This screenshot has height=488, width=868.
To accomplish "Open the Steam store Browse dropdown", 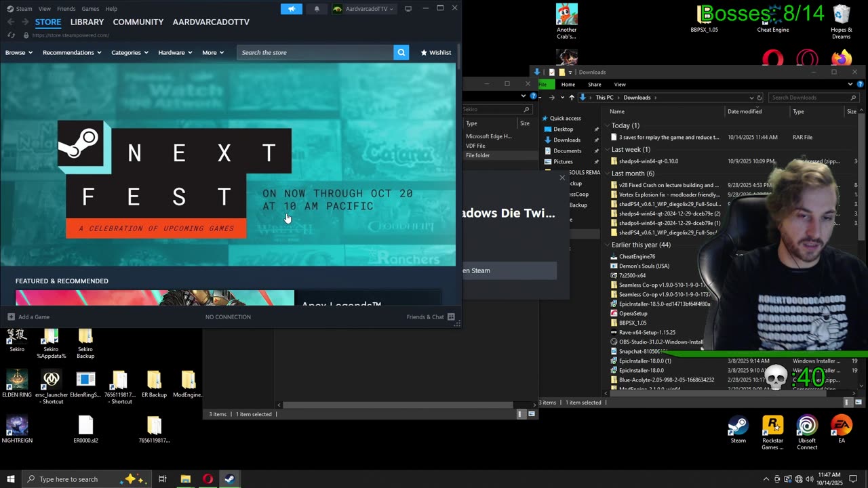I will coord(19,52).
